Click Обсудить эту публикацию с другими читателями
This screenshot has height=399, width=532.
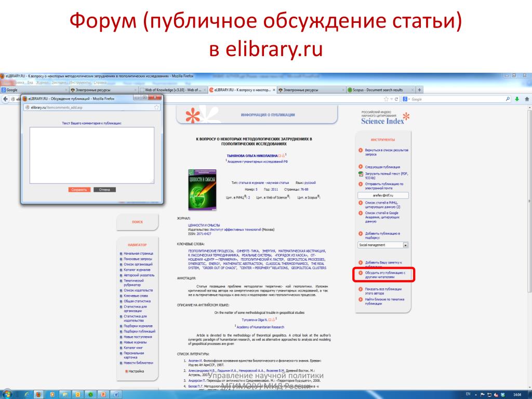coord(385,275)
